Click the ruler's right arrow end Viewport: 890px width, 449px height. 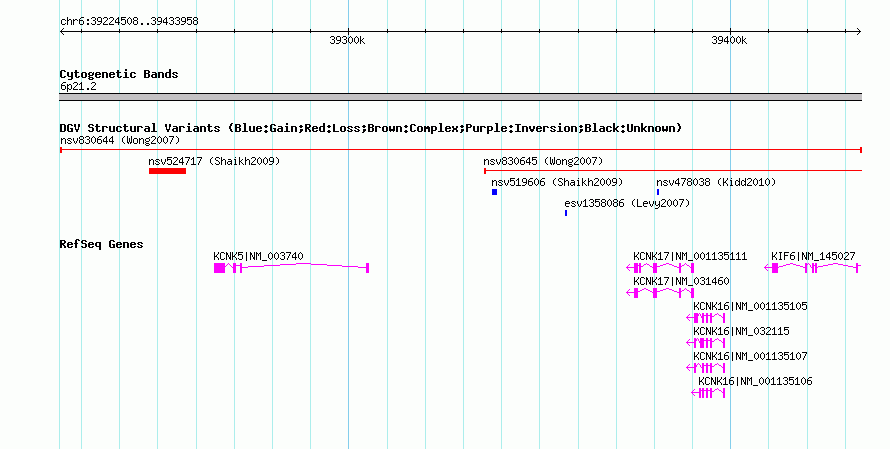(859, 32)
